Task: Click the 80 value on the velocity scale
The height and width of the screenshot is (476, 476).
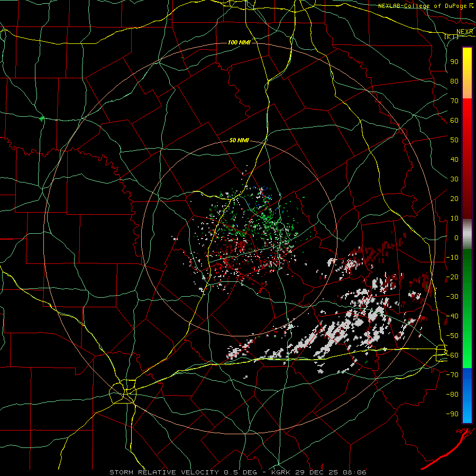Action: click(454, 81)
